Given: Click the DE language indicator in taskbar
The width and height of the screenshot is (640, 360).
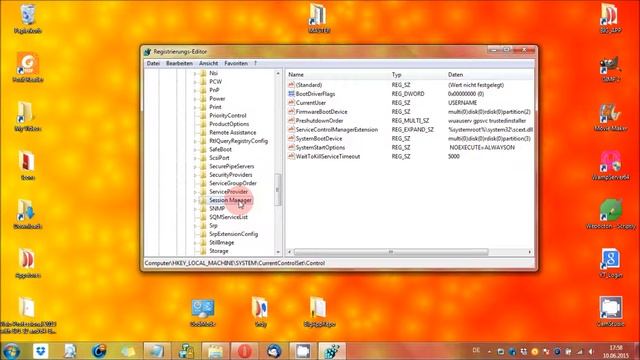Looking at the screenshot, I should (x=476, y=351).
